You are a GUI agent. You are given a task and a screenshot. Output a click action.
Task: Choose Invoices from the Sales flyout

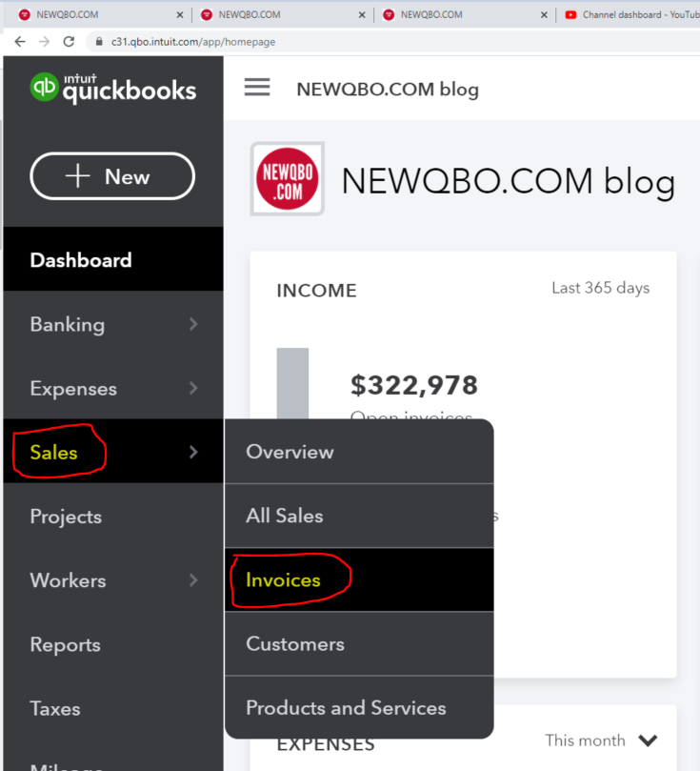pos(359,579)
